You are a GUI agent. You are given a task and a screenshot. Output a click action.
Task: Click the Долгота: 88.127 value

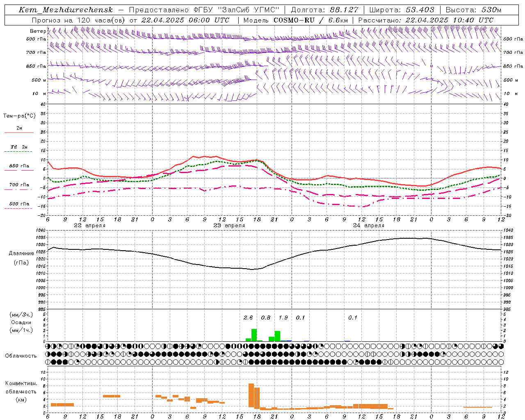[x=324, y=10]
